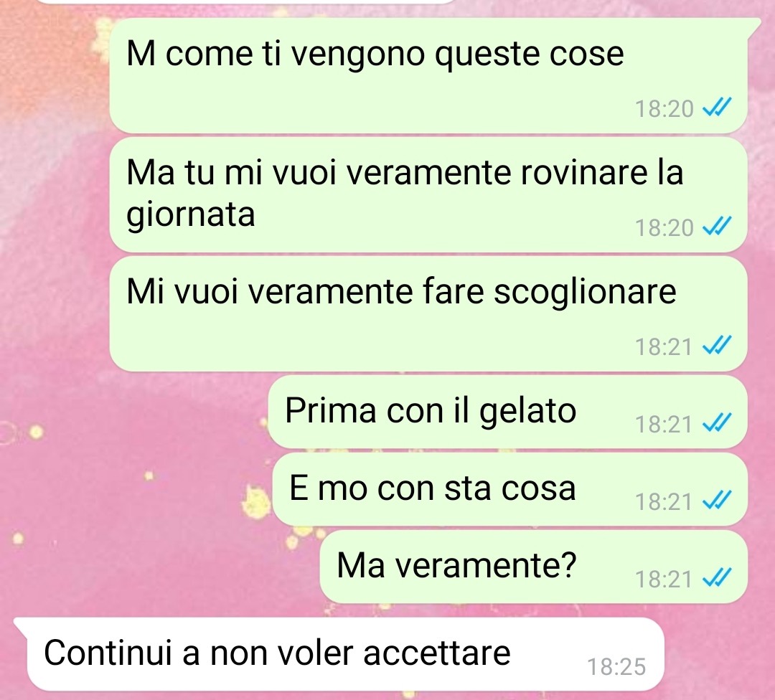This screenshot has height=700, width=775.
Task: Select the 'M come ti vengono queste cose' bubble
Action: click(x=428, y=75)
